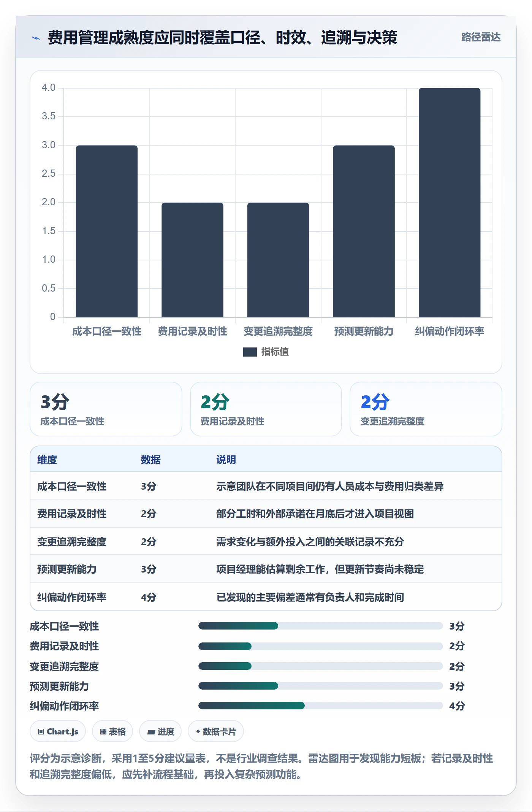Select table row cell 纠偏动作闭环率
This screenshot has width=532, height=812.
coord(72,597)
